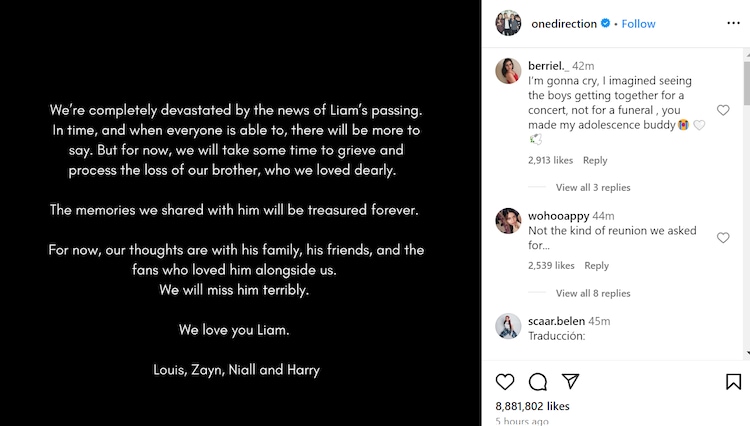Reply to wohooappy's comment
Image resolution: width=750 pixels, height=426 pixels.
click(596, 266)
